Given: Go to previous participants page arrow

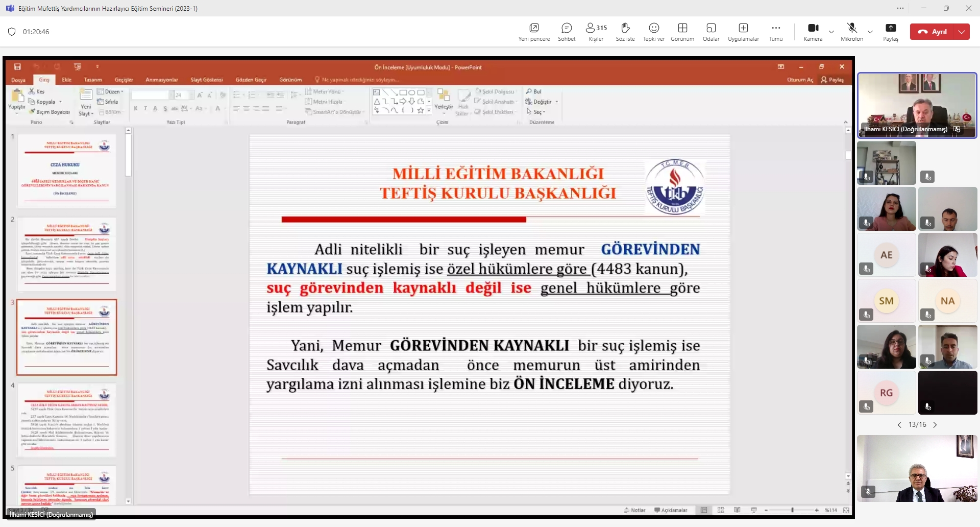Looking at the screenshot, I should [x=899, y=425].
